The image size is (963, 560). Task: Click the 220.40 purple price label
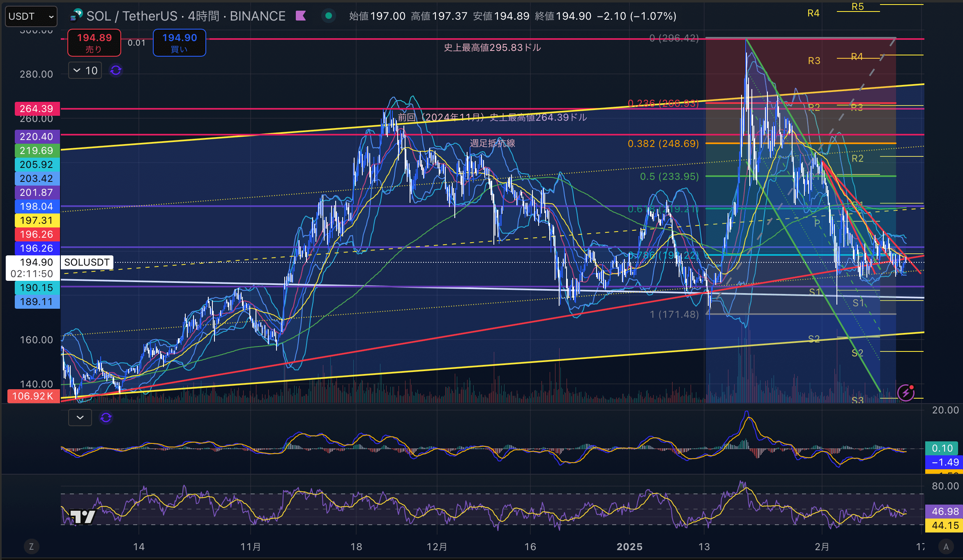(x=37, y=137)
